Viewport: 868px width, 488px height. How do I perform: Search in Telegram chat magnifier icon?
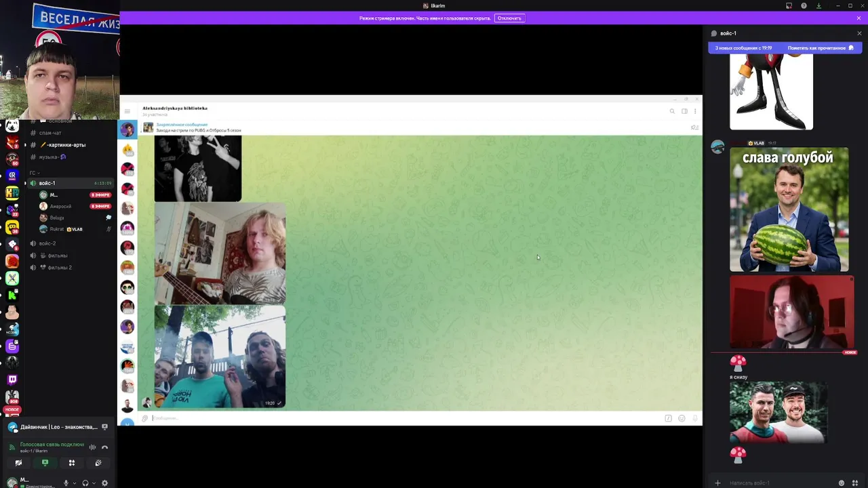tap(672, 111)
